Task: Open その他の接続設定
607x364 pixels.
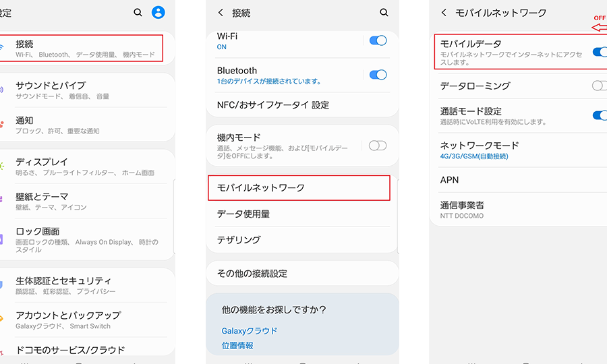Action: coord(302,274)
